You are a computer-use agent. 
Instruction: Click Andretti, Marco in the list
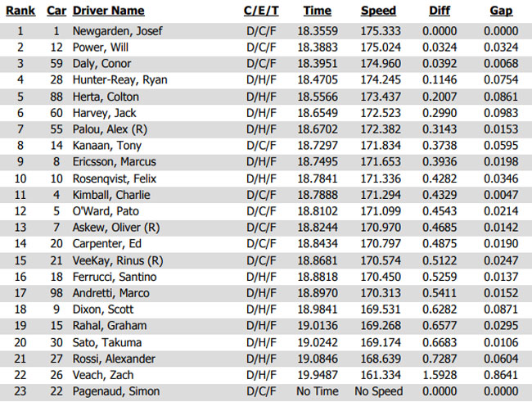[x=111, y=293]
